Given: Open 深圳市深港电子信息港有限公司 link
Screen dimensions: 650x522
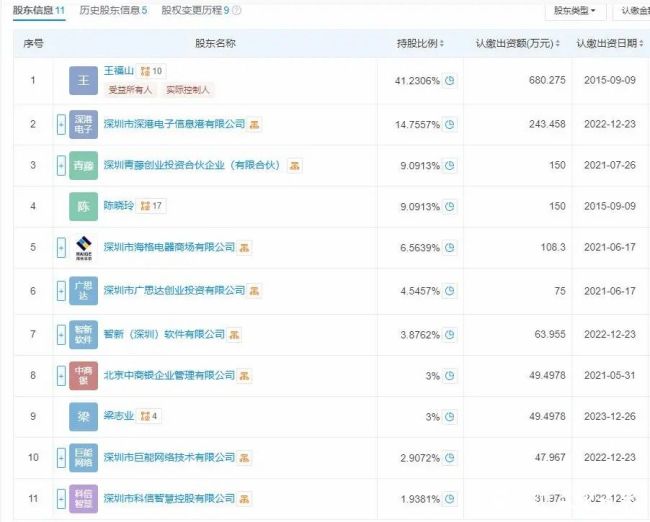Looking at the screenshot, I should 174,124.
